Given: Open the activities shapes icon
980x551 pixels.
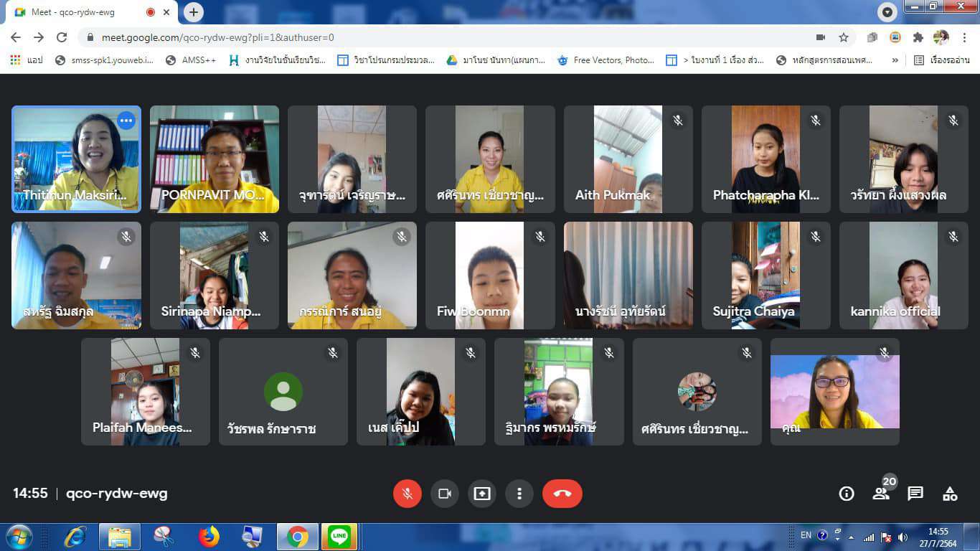Looking at the screenshot, I should [950, 494].
